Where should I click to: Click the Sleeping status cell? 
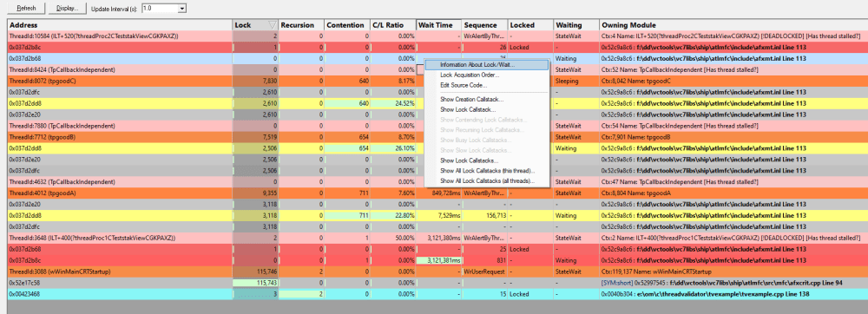[577, 81]
